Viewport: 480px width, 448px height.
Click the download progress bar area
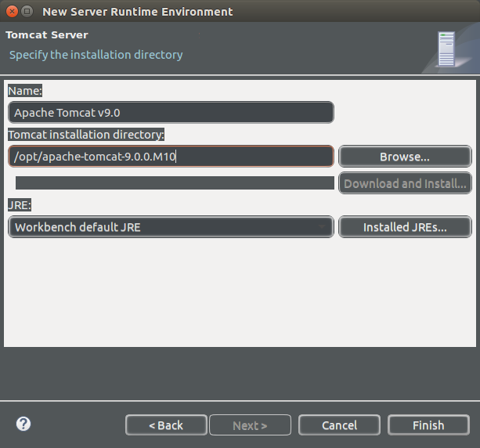(x=175, y=182)
